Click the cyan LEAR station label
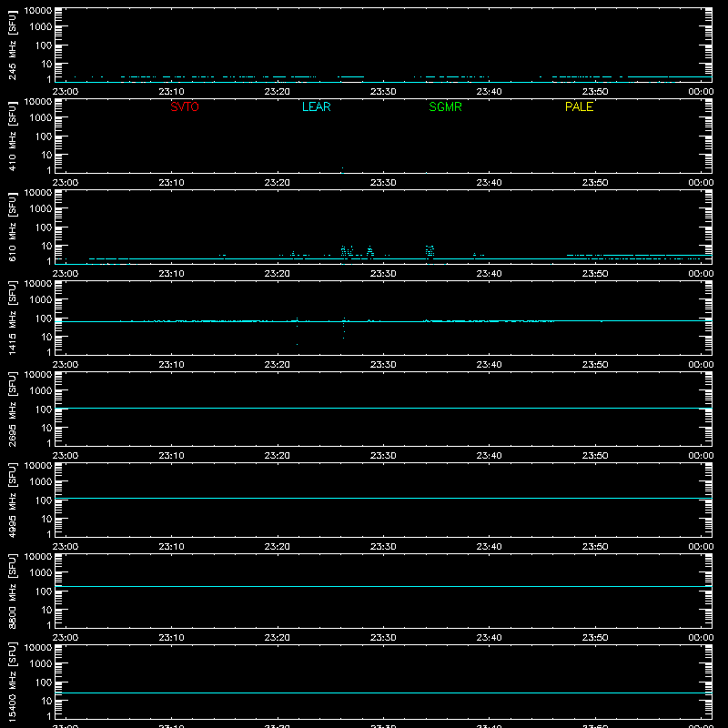 (316, 106)
